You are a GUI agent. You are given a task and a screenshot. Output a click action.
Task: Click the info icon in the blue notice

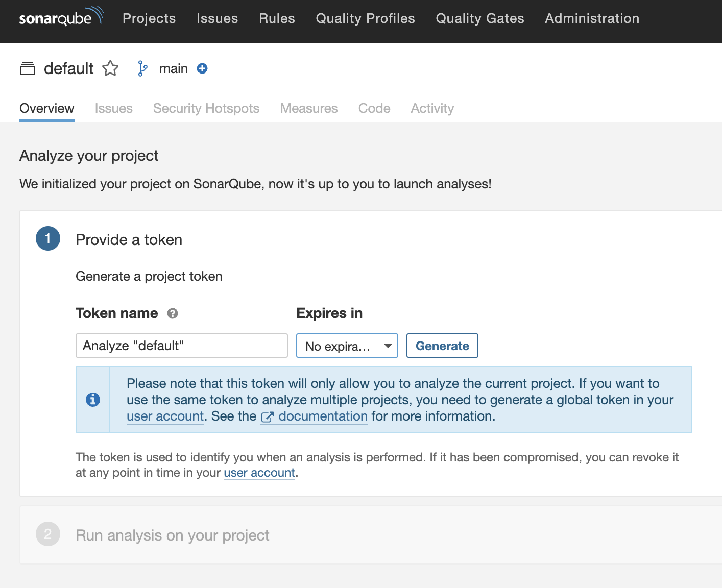pyautogui.click(x=93, y=400)
